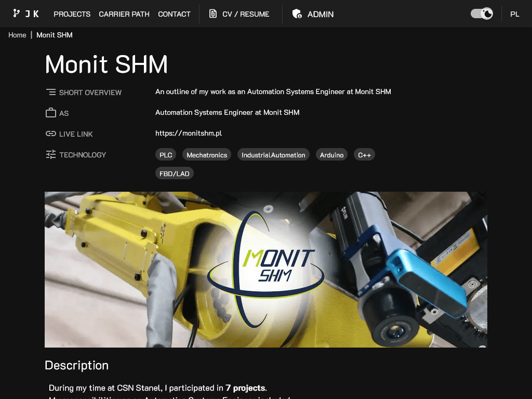Click the Description heading
The height and width of the screenshot is (399, 532).
tap(77, 365)
